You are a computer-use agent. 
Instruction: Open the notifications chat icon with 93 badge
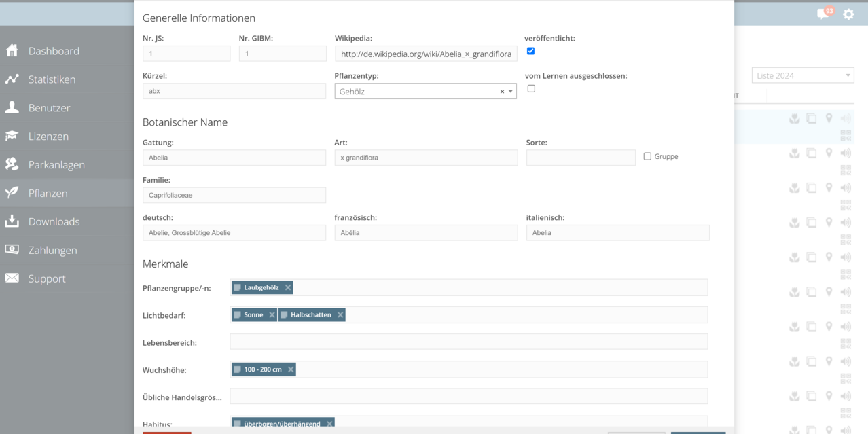click(825, 13)
